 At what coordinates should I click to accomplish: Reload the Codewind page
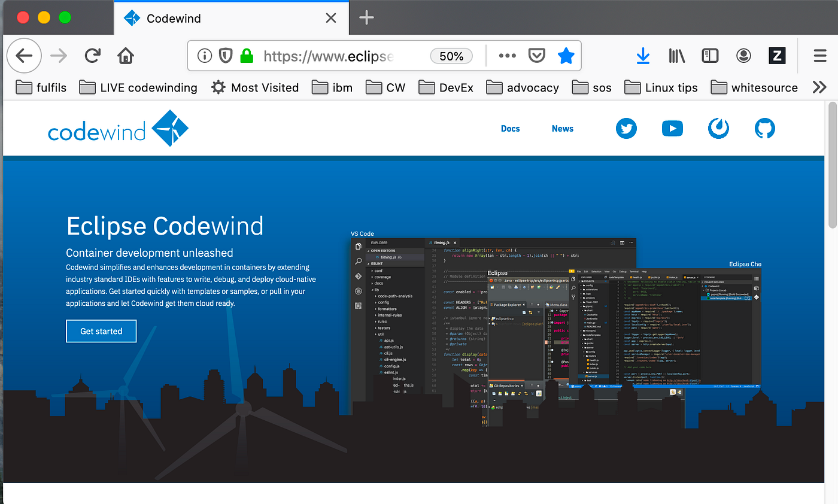[x=92, y=55]
